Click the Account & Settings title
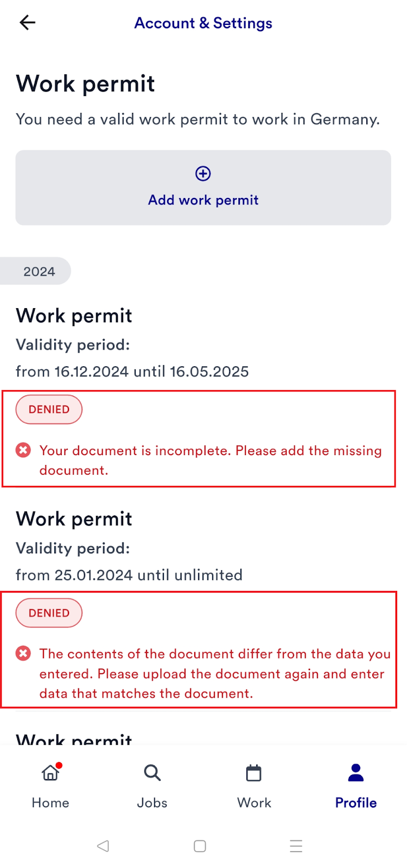The width and height of the screenshot is (407, 868). click(x=203, y=23)
